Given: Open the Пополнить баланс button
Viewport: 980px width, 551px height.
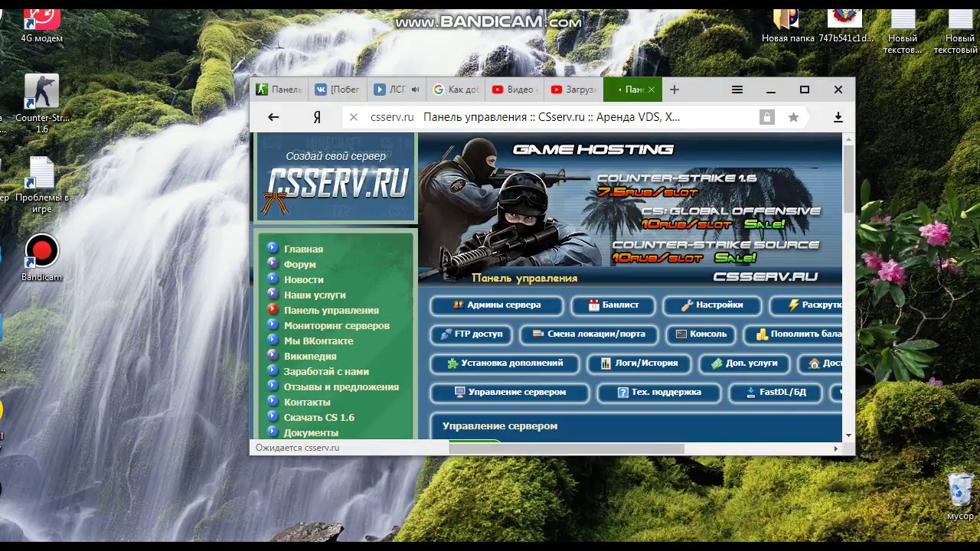Looking at the screenshot, I should click(x=793, y=334).
